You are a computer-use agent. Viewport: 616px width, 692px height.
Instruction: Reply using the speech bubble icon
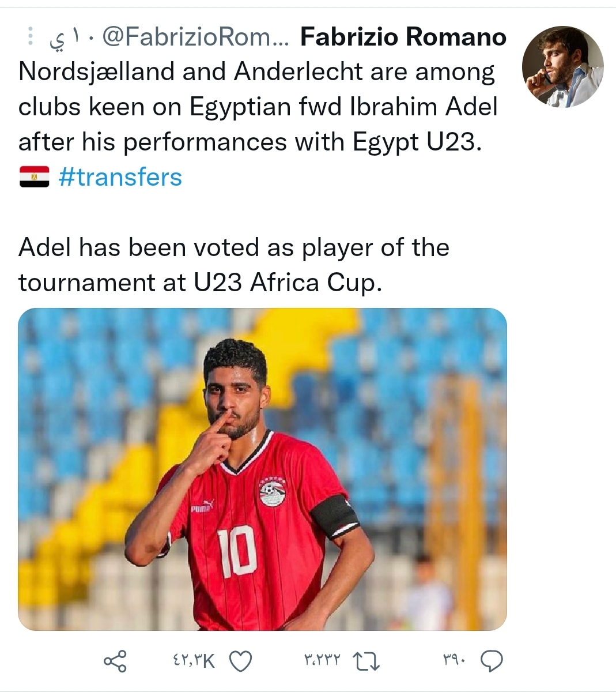pyautogui.click(x=492, y=661)
